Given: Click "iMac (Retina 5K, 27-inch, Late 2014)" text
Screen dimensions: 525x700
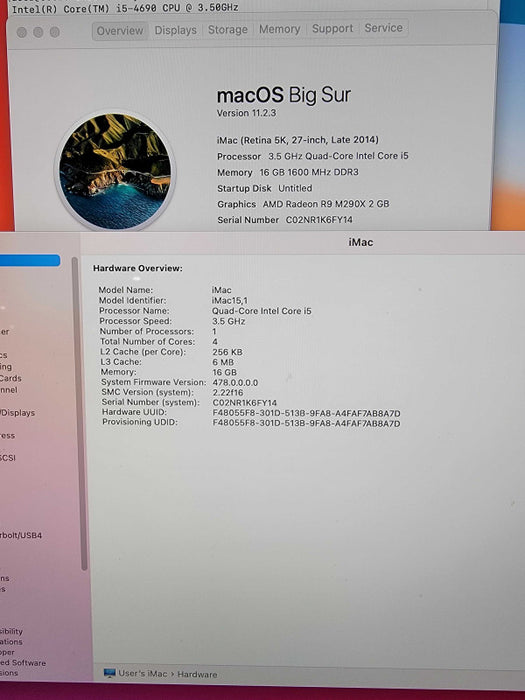Looking at the screenshot, I should click(298, 140).
